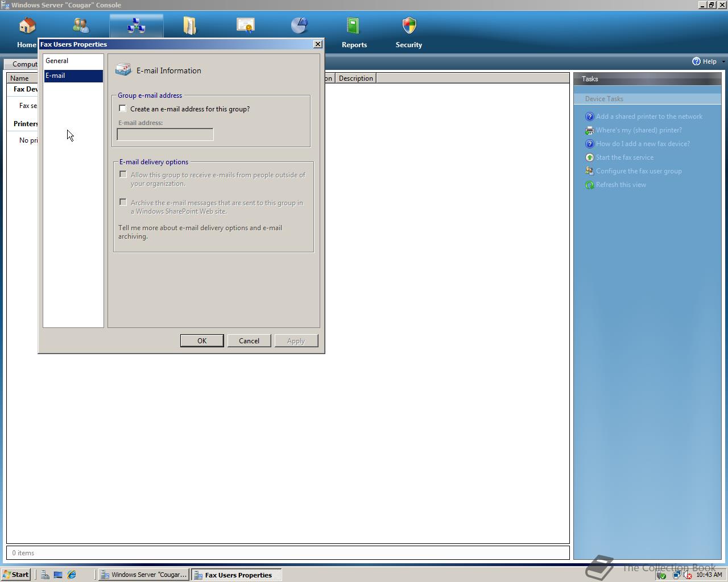Screen dimensions: 728x582
Task: Enable Create an e-mail address for this group
Action: pyautogui.click(x=122, y=109)
